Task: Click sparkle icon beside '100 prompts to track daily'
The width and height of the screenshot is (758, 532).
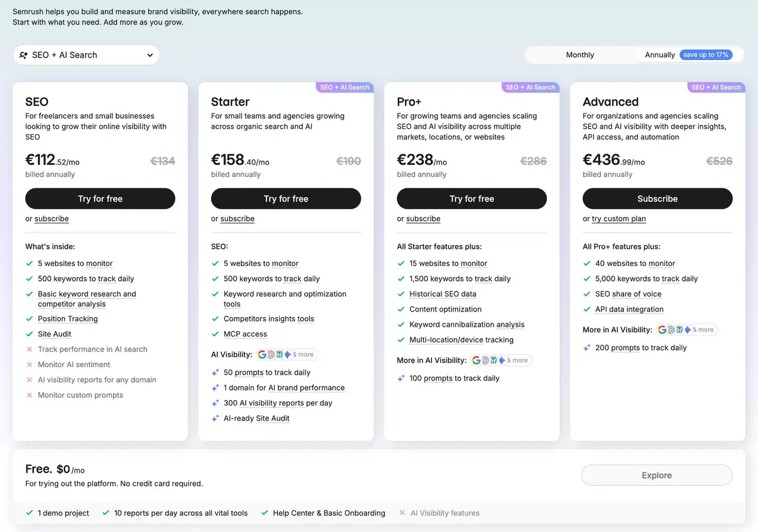Action: pos(401,378)
